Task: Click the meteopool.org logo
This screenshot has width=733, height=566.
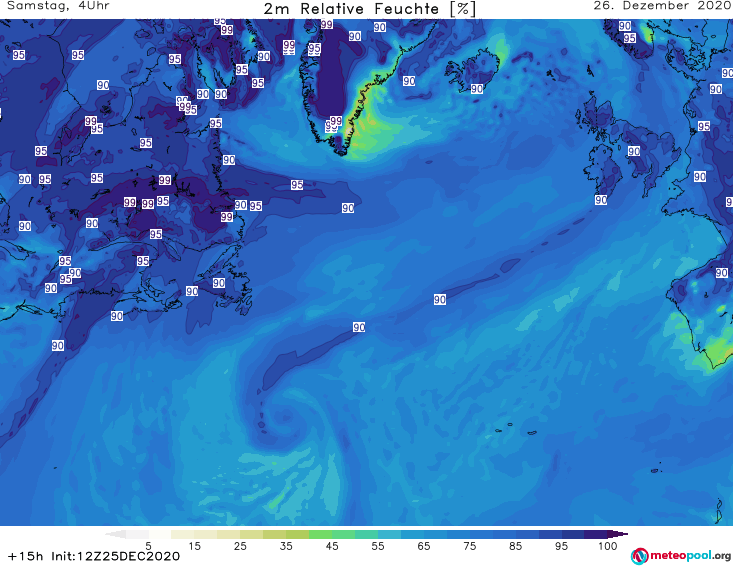Action: pyautogui.click(x=681, y=556)
